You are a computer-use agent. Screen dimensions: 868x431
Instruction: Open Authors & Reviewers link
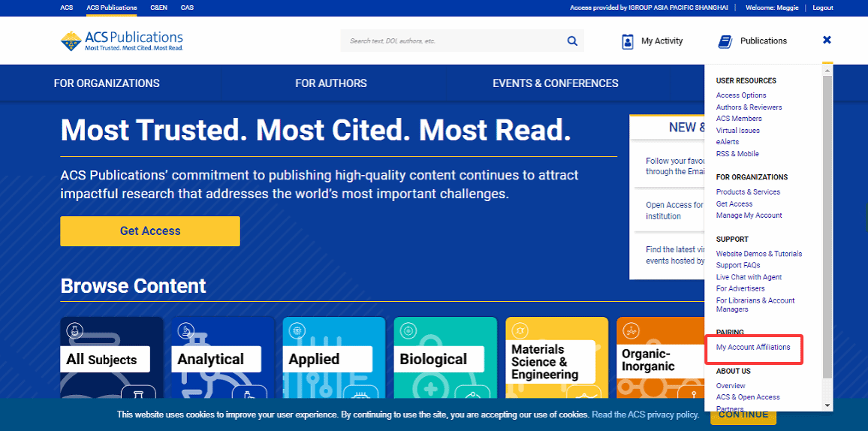pyautogui.click(x=749, y=107)
